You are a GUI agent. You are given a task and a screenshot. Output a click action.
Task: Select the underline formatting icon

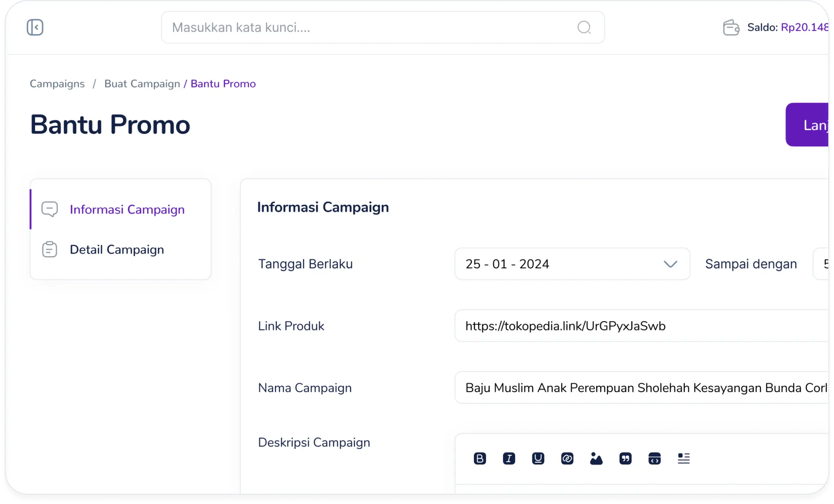[538, 459]
